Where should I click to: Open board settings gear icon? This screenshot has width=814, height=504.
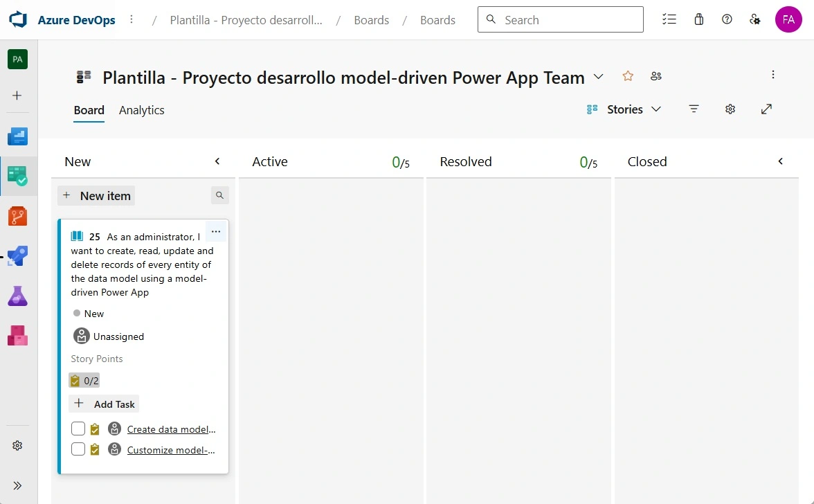click(x=730, y=109)
